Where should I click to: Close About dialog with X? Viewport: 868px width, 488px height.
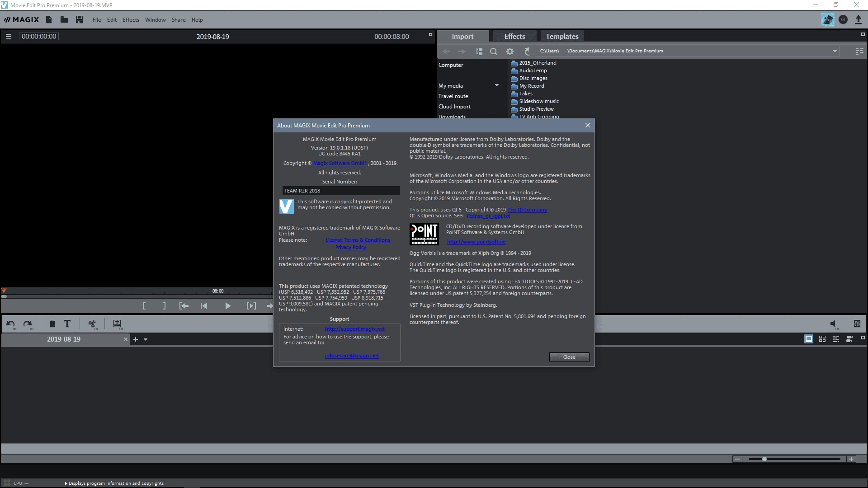587,125
